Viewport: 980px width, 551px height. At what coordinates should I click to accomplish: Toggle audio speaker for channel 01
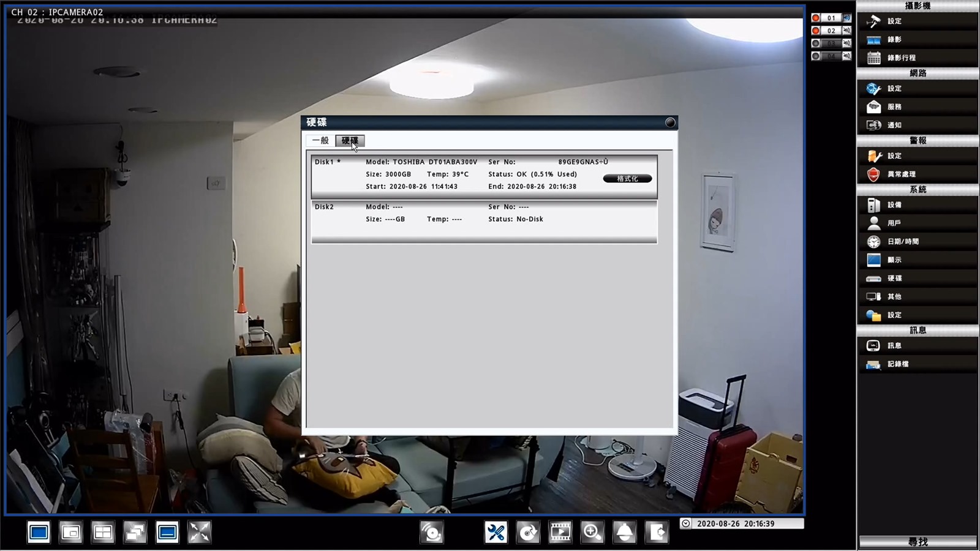[846, 18]
